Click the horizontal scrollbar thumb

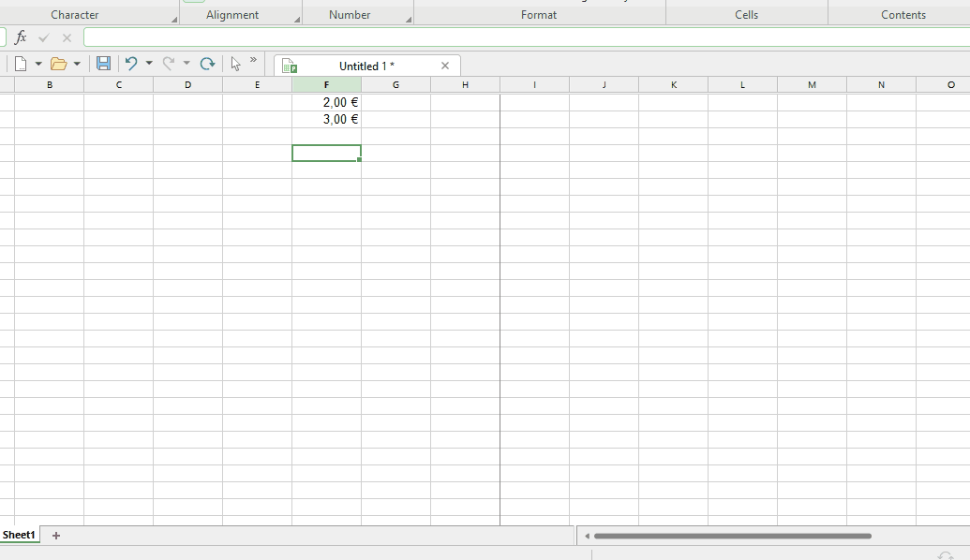pyautogui.click(x=732, y=537)
